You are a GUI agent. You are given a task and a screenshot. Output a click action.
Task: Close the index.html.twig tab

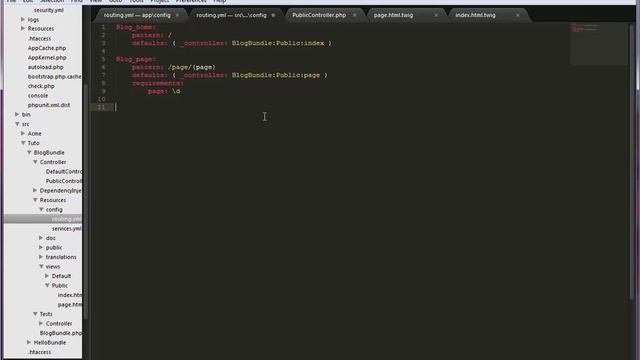pos(518,15)
